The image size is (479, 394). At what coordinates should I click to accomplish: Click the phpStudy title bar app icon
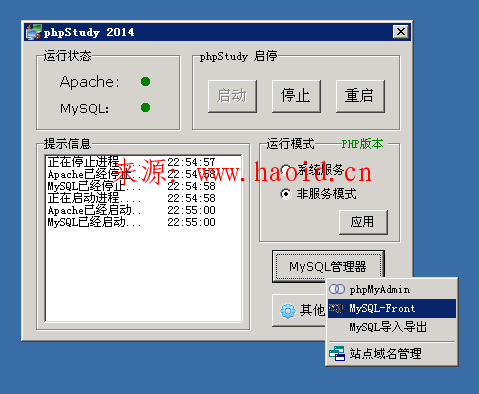coord(34,32)
